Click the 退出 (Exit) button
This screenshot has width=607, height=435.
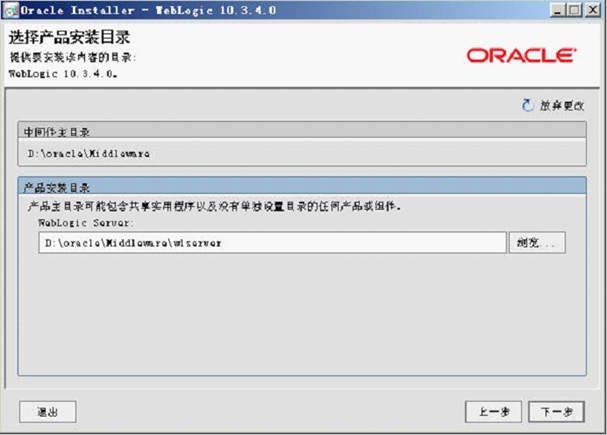[48, 412]
